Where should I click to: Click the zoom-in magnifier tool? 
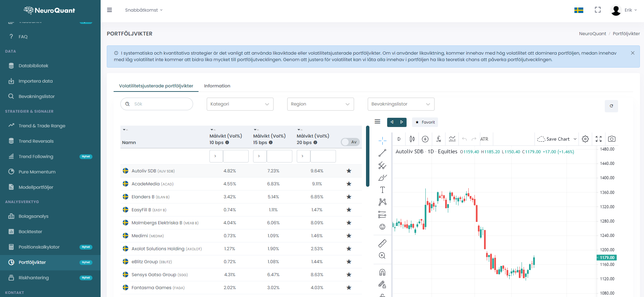[x=382, y=256]
